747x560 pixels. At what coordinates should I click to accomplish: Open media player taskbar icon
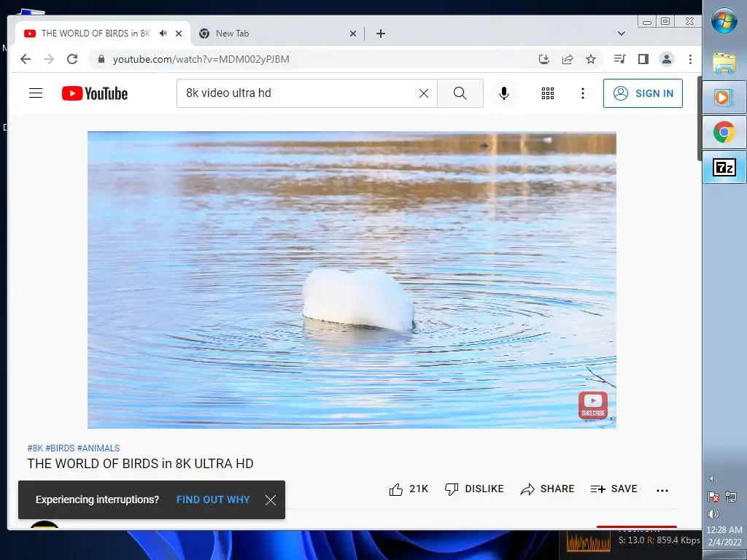(x=724, y=98)
